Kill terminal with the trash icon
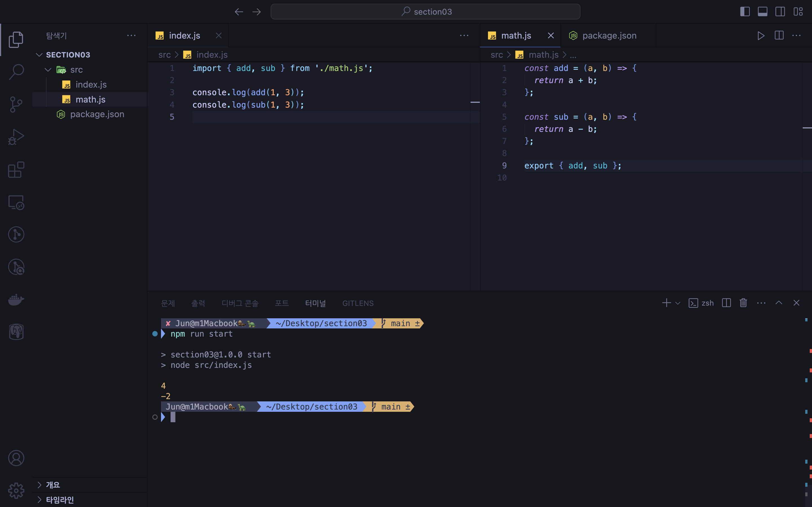This screenshot has width=812, height=507. 743,303
